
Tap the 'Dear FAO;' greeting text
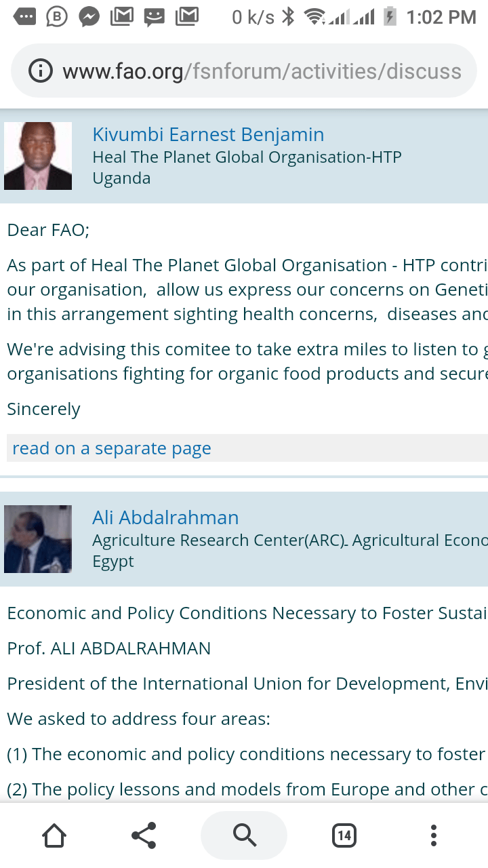(x=48, y=230)
